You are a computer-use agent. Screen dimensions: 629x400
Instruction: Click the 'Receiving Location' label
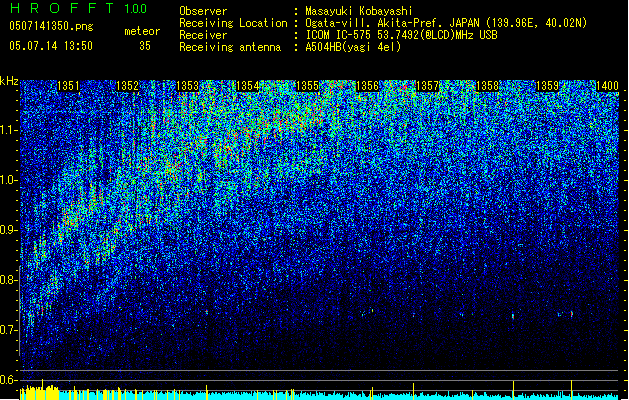click(x=233, y=23)
